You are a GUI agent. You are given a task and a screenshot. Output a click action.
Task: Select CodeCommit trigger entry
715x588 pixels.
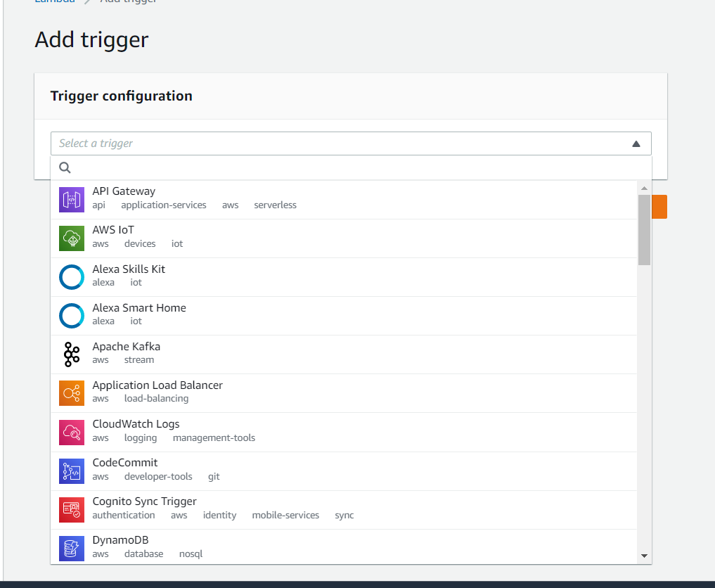point(344,471)
